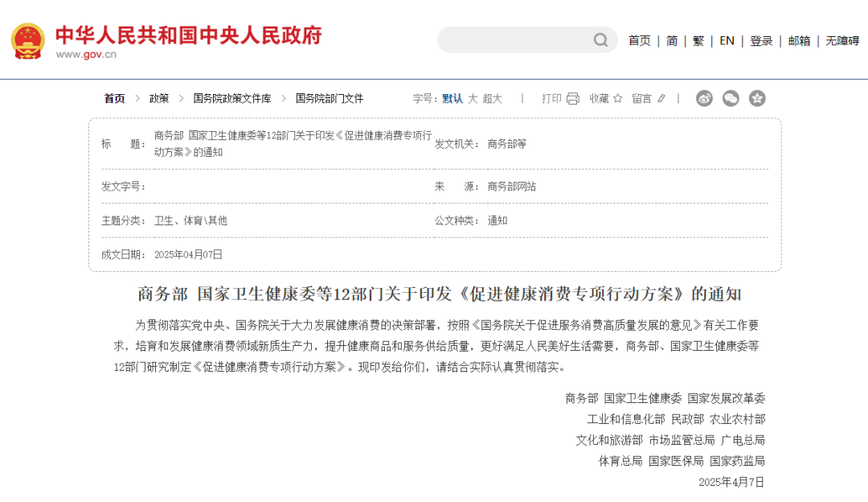This screenshot has width=868, height=502.
Task: Share via WeChat icon
Action: click(731, 98)
